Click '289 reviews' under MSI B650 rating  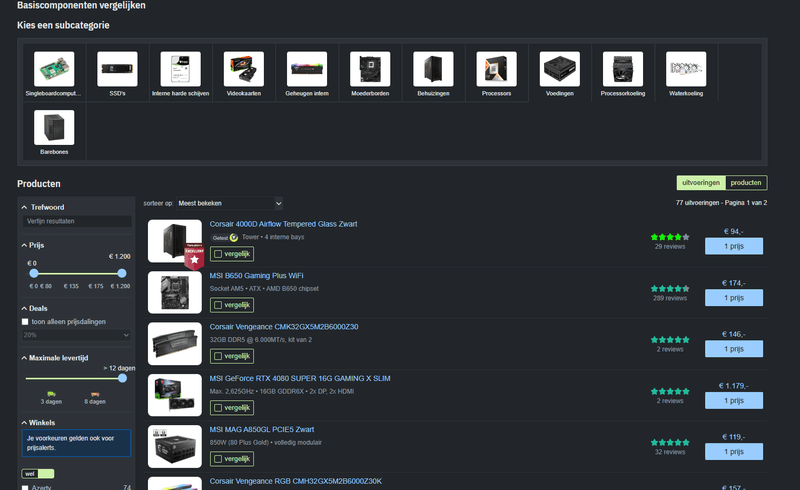coord(670,298)
